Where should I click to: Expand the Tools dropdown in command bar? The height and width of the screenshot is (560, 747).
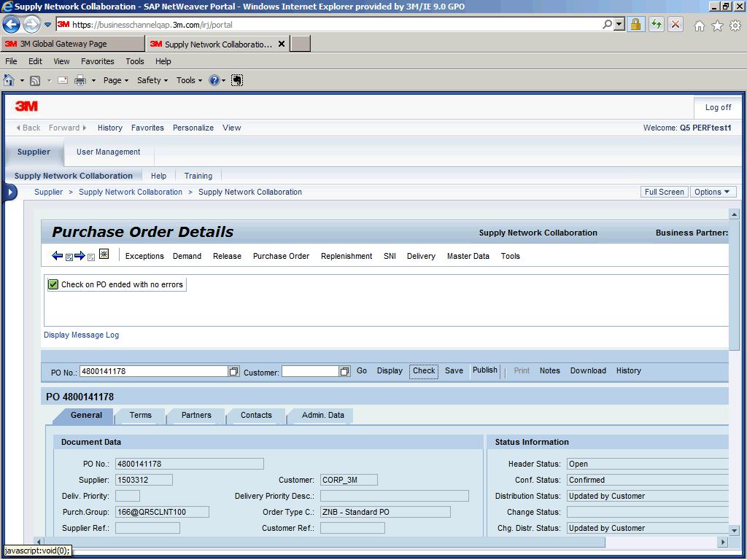(x=189, y=80)
